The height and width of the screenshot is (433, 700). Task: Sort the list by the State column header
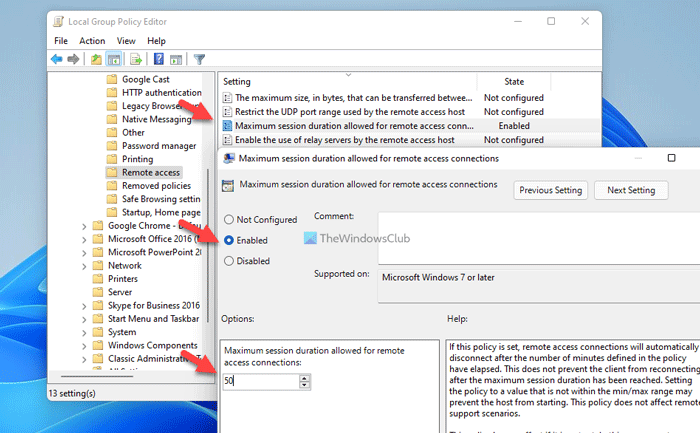tap(514, 82)
